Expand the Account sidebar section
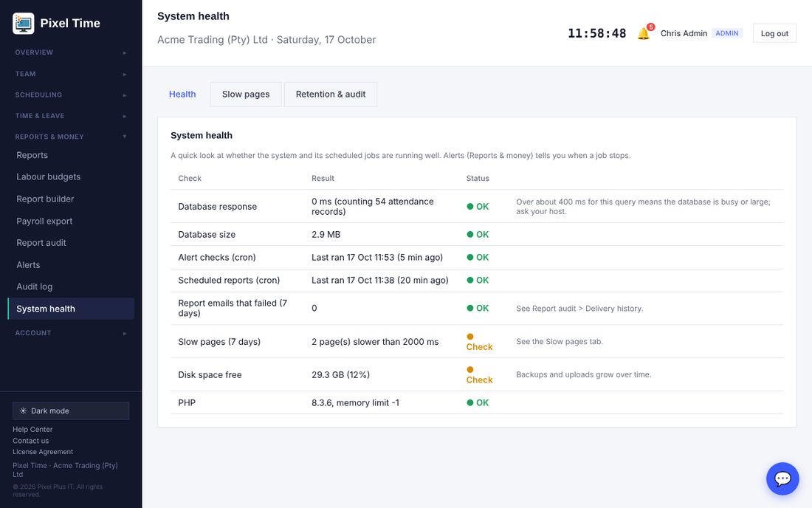This screenshot has height=508, width=812. click(71, 333)
